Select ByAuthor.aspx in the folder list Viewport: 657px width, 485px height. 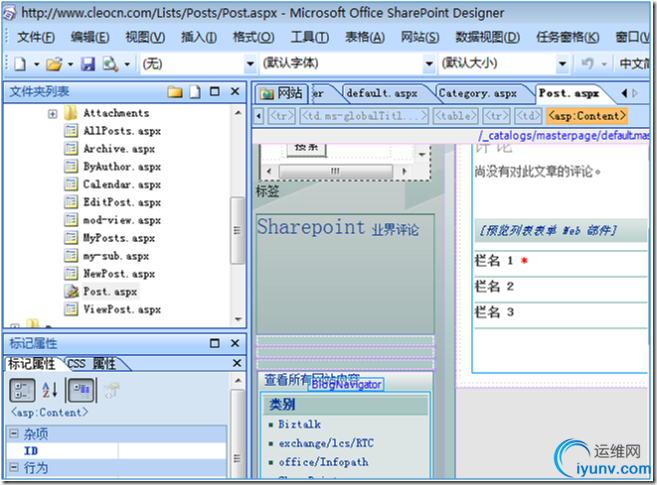tap(122, 167)
